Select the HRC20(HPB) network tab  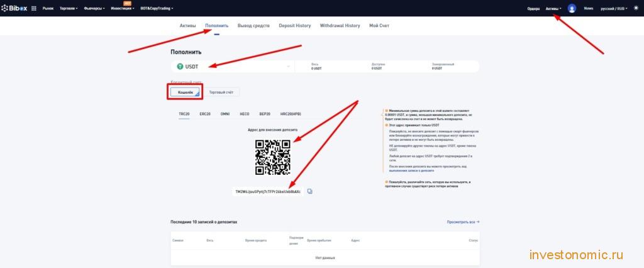[x=291, y=114]
